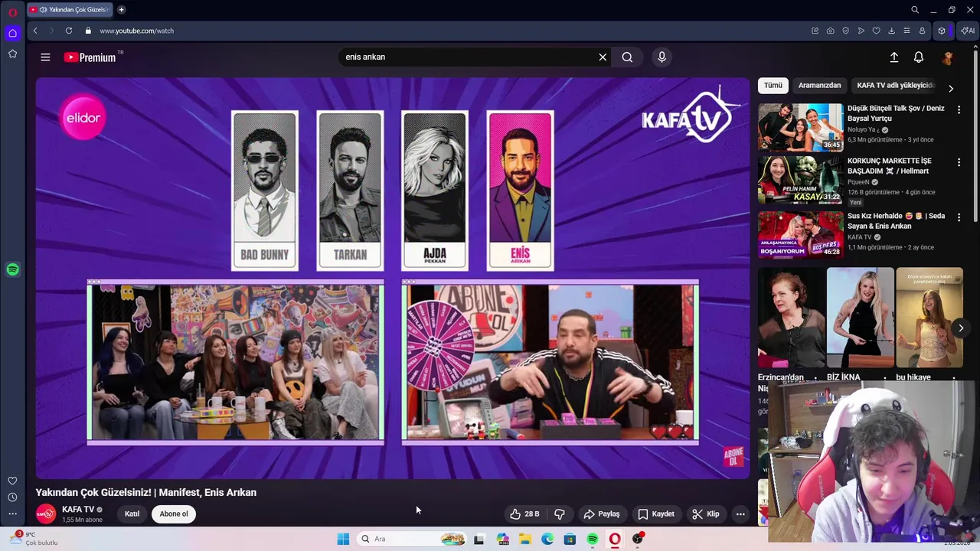
Task: Select the 'Tümü' filter chip
Action: [x=773, y=86]
